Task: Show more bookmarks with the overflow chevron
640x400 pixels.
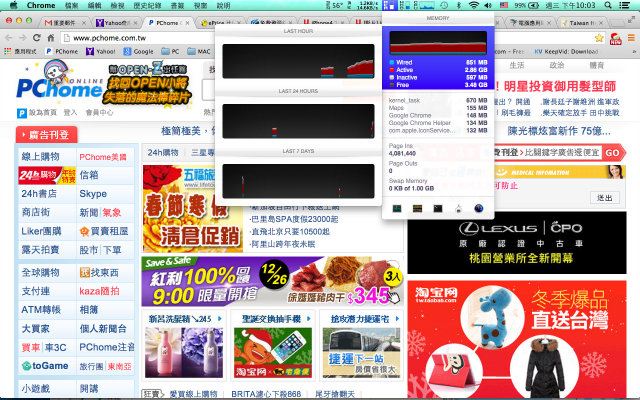Action: pyautogui.click(x=634, y=51)
